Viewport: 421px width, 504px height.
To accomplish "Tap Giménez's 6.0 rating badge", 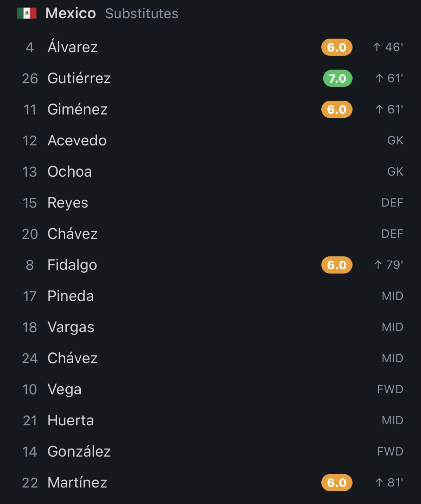I will pos(337,110).
